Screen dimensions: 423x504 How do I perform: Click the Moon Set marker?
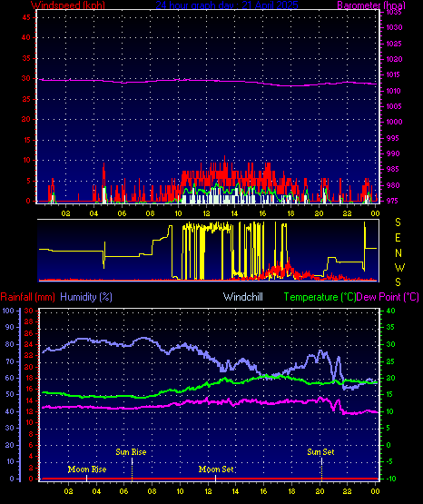[x=216, y=469]
